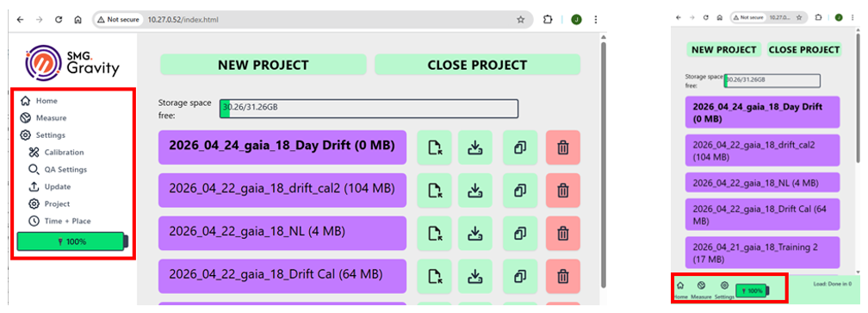Delete the 2026_04_22_gaia_18_NL project
The height and width of the screenshot is (313, 868).
(x=563, y=233)
